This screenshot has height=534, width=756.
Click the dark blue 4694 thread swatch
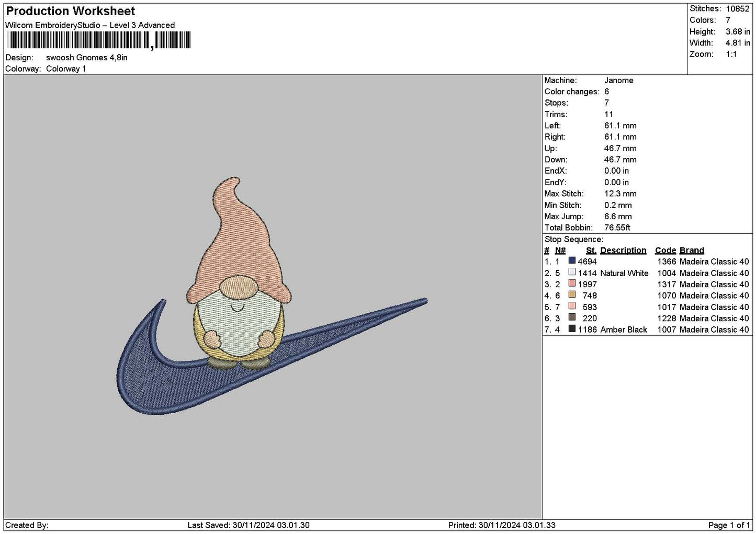(x=572, y=260)
